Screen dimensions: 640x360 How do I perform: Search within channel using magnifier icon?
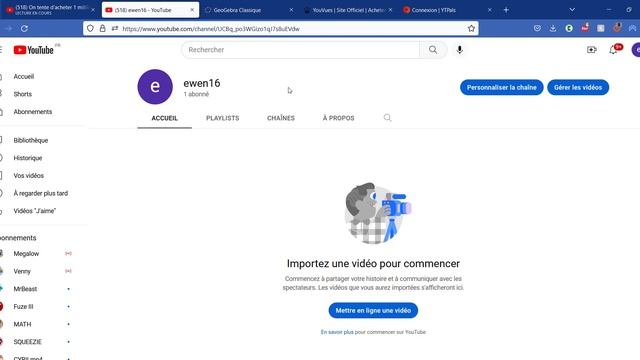point(387,118)
